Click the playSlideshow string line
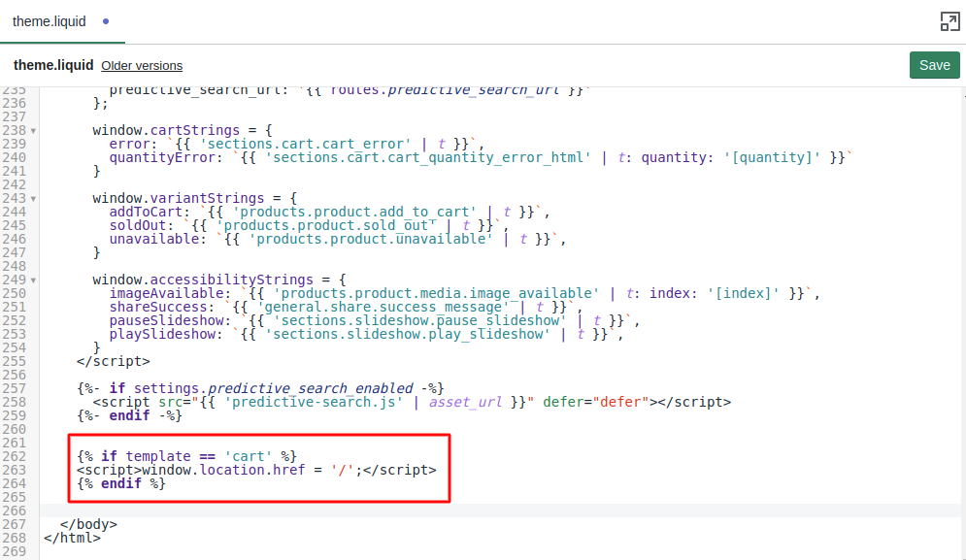This screenshot has width=966, height=560. (x=367, y=335)
